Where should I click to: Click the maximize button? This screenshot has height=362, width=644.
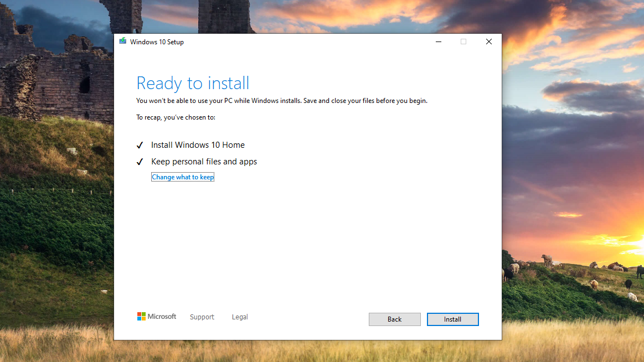[x=463, y=42]
